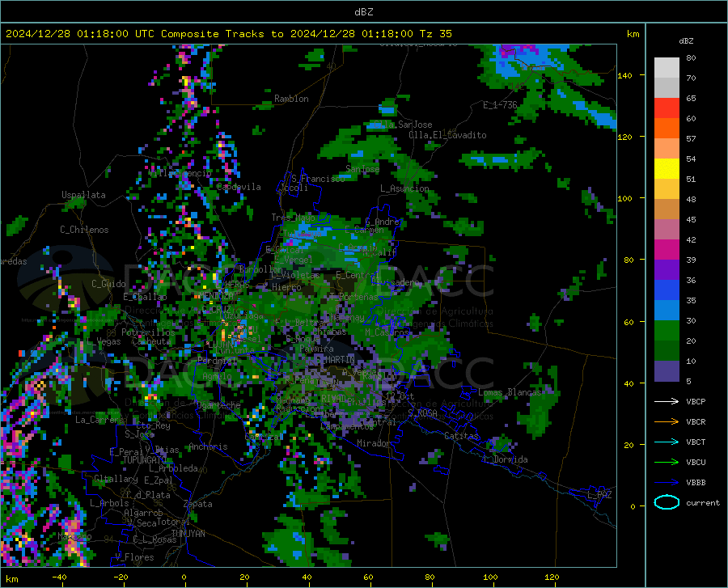Click the L_Asuncion place label
The height and width of the screenshot is (588, 728).
pos(404,188)
